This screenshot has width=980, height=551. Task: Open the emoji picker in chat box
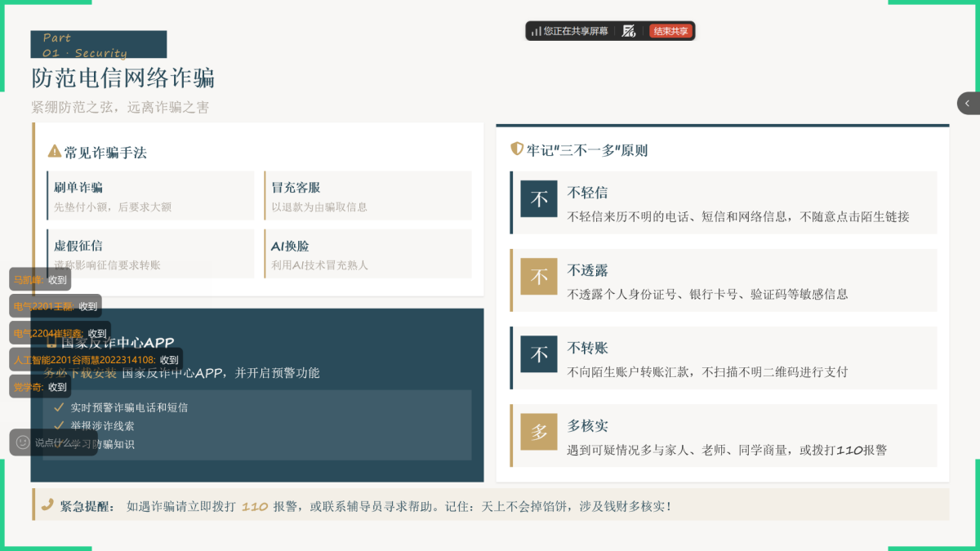[x=23, y=442]
